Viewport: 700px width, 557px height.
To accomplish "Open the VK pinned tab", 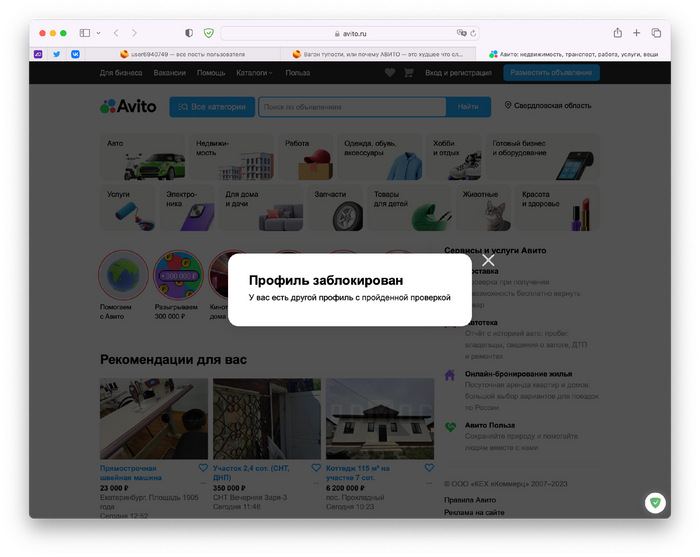I will tap(75, 54).
